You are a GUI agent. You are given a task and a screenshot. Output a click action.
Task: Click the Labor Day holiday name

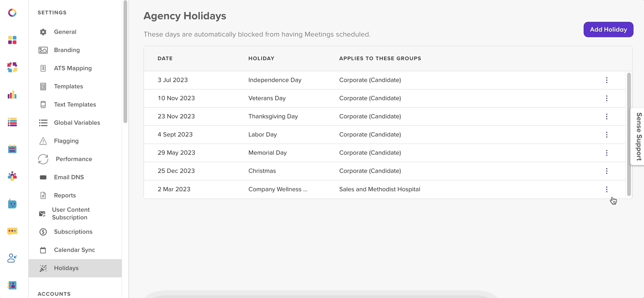pos(263,134)
